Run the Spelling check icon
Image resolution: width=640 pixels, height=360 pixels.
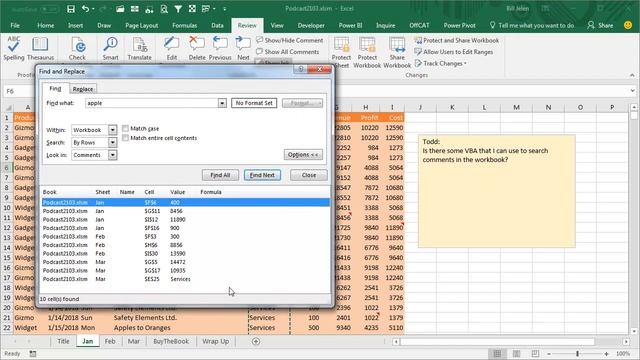click(x=14, y=48)
